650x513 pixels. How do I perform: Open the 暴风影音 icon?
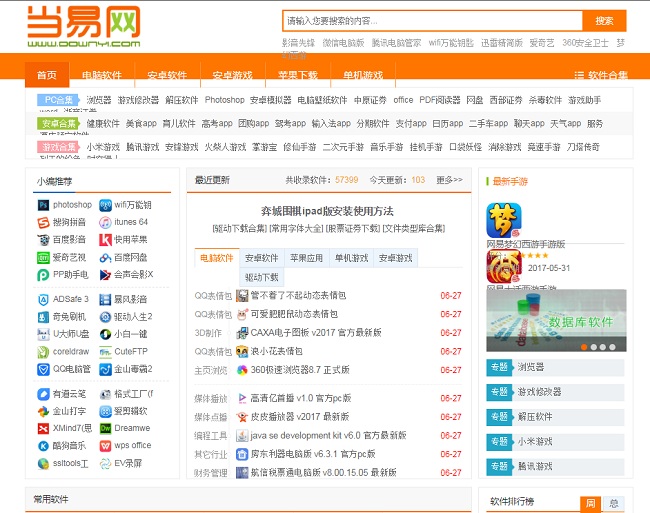[105, 300]
